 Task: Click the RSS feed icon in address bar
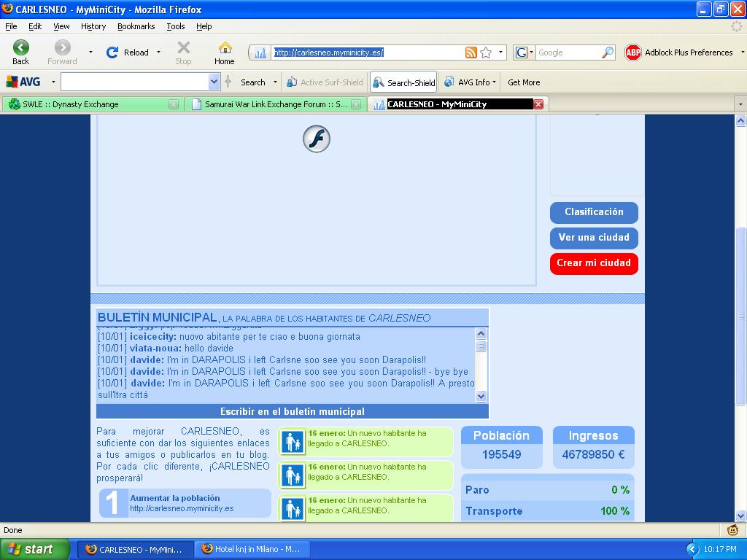tap(471, 52)
